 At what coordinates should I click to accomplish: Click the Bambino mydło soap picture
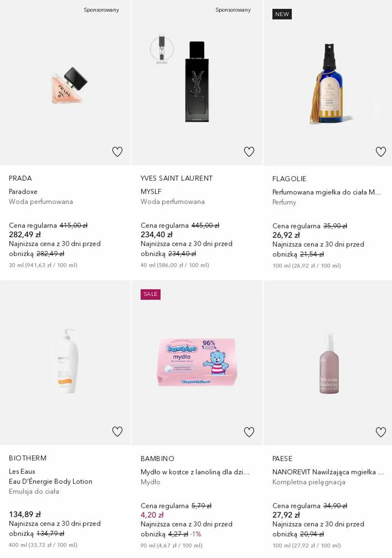pyautogui.click(x=197, y=362)
